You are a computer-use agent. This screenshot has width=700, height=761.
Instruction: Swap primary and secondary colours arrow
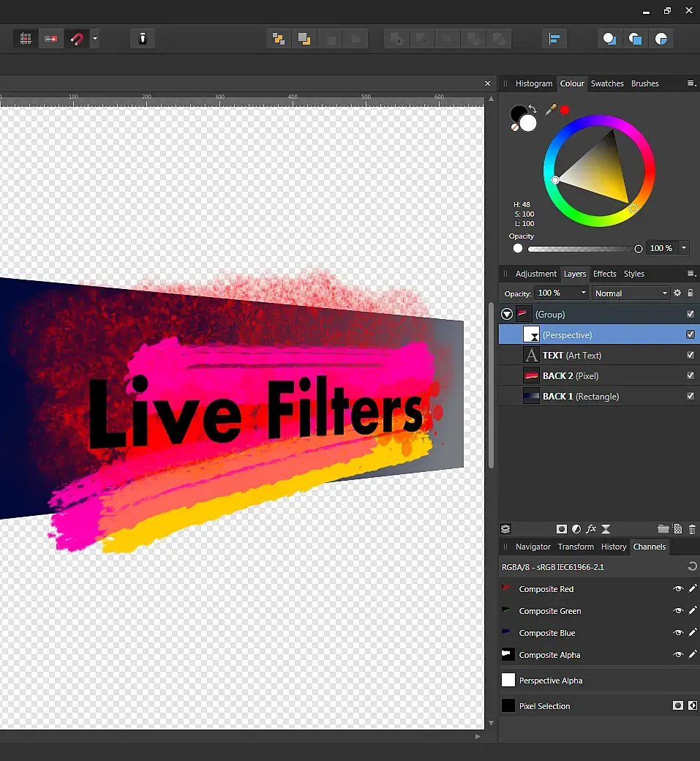tap(532, 109)
